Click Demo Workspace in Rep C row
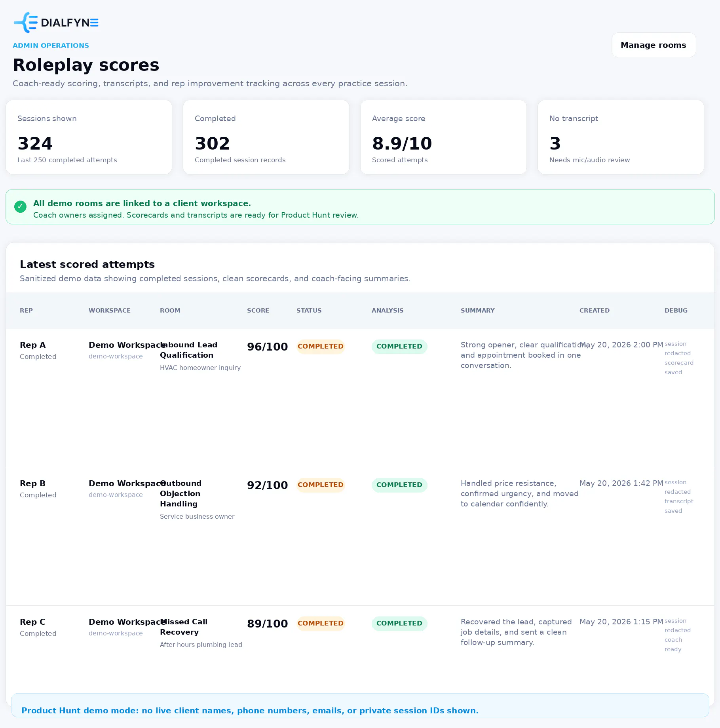 [x=127, y=622]
